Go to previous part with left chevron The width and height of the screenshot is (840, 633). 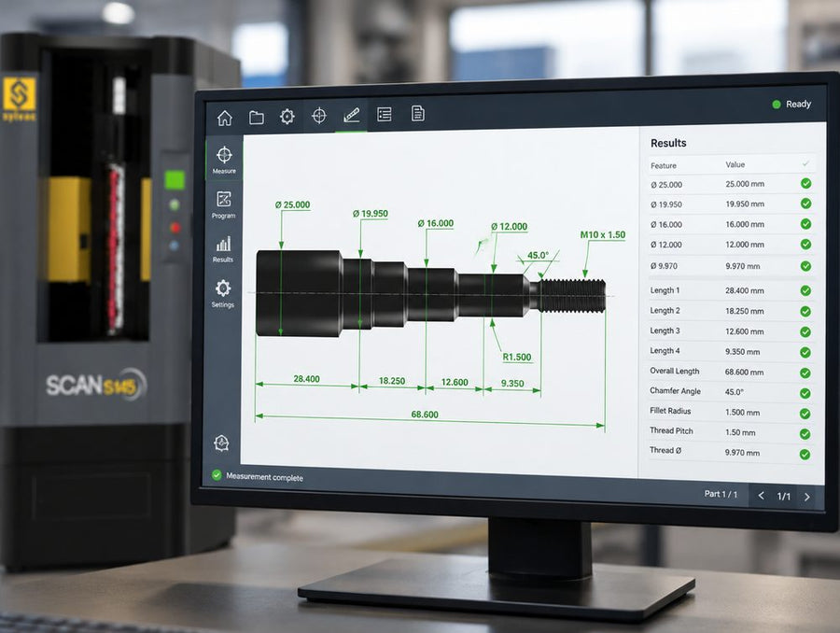[761, 496]
